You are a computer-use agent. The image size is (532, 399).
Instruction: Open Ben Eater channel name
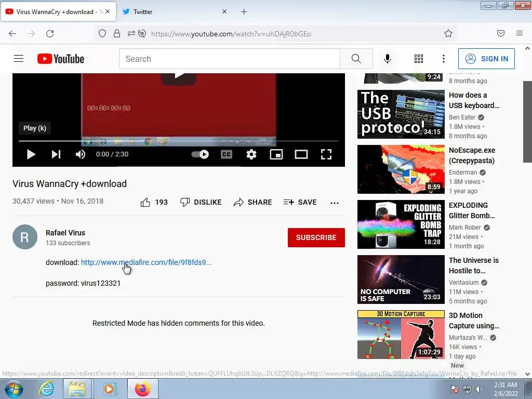[x=462, y=117]
